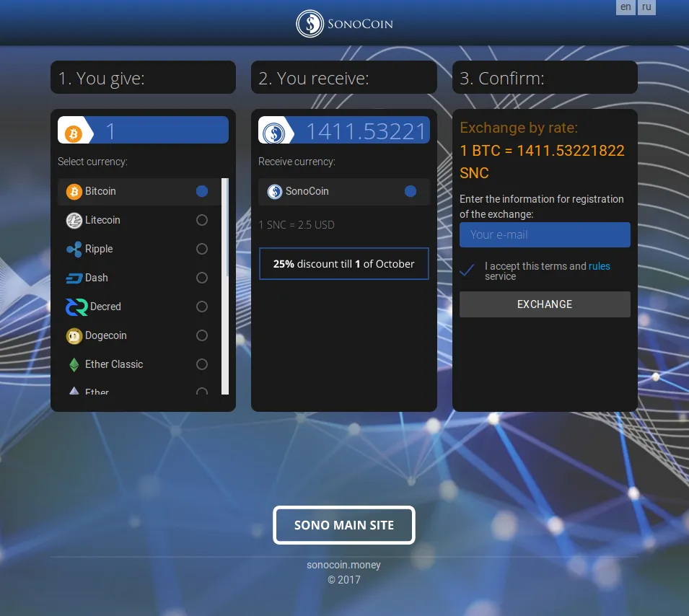Click the Dash label in the currency list

click(97, 278)
